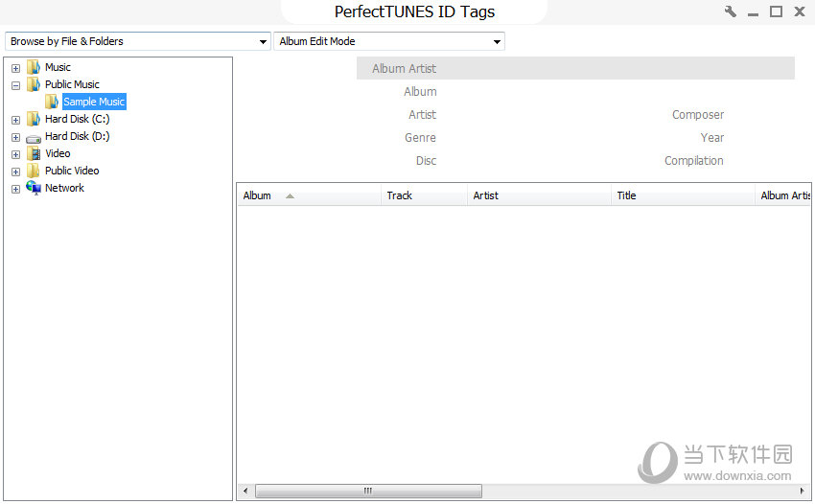Click the Composer field label
This screenshot has width=815, height=504.
pyautogui.click(x=697, y=114)
